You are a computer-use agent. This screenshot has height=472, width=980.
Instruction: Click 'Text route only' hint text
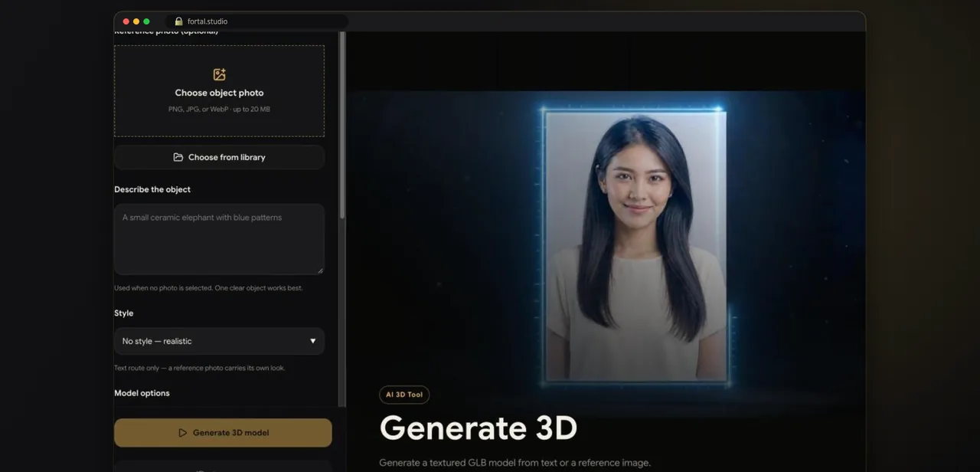pos(199,368)
